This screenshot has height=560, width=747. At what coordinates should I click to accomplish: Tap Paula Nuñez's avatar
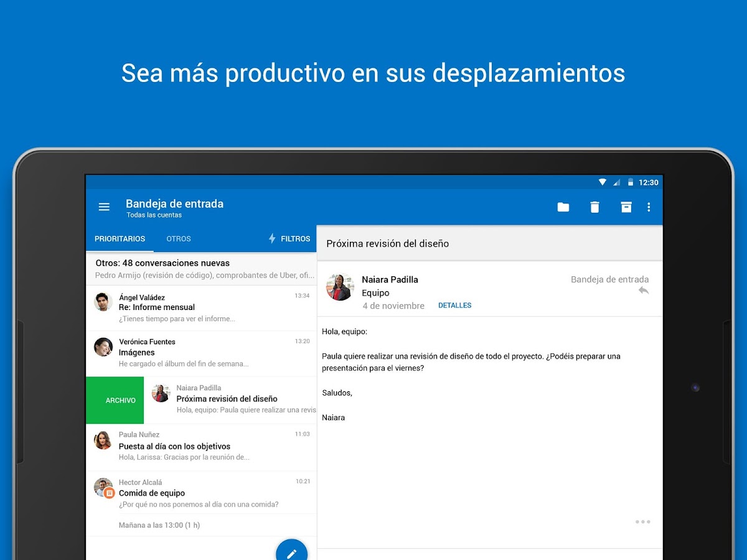103,440
